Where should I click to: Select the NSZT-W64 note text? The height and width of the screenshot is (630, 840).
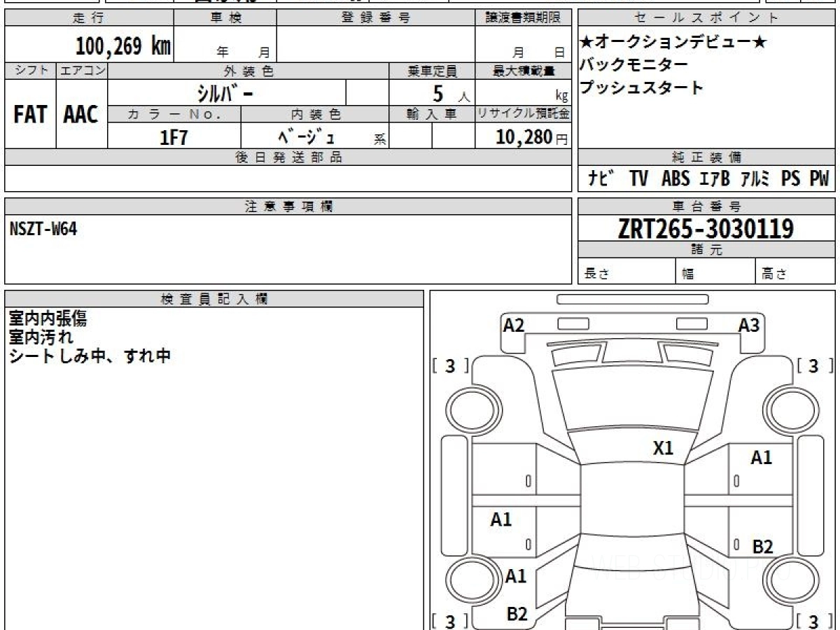click(x=43, y=229)
